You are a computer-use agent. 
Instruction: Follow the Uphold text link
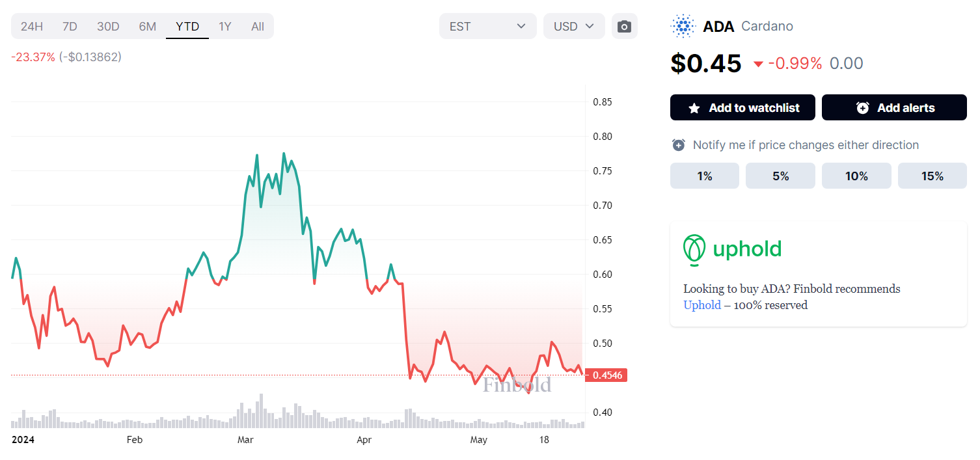[701, 305]
